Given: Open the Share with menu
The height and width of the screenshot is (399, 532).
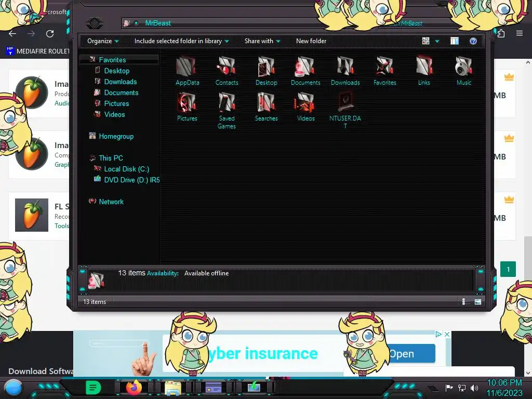Looking at the screenshot, I should point(262,41).
